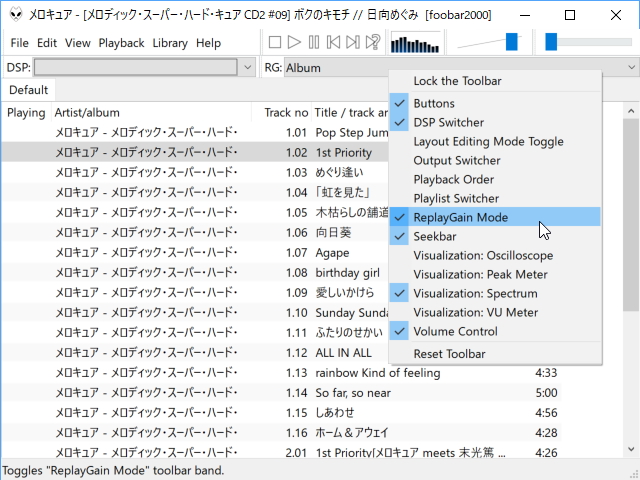Open the Help menu
Image resolution: width=640 pixels, height=480 pixels.
[208, 43]
